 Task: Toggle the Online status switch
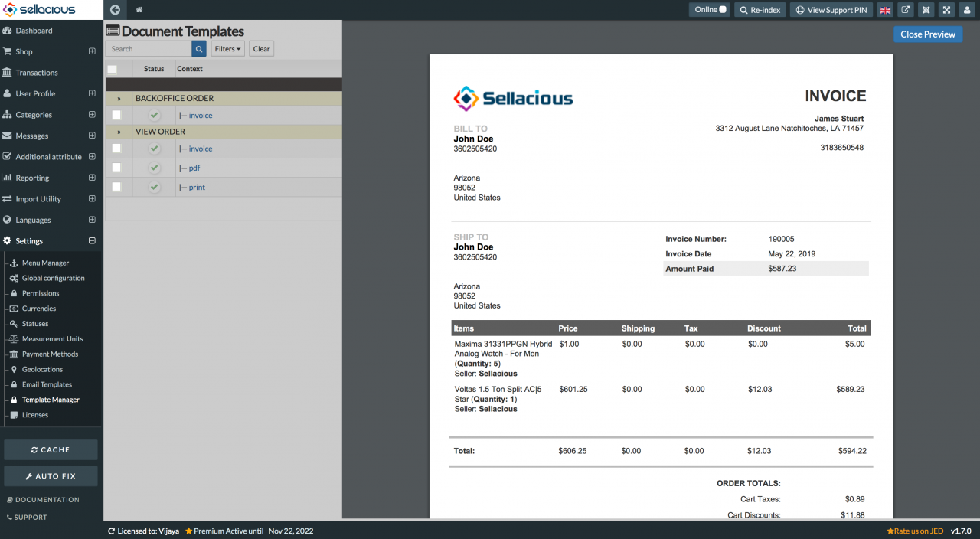[723, 10]
